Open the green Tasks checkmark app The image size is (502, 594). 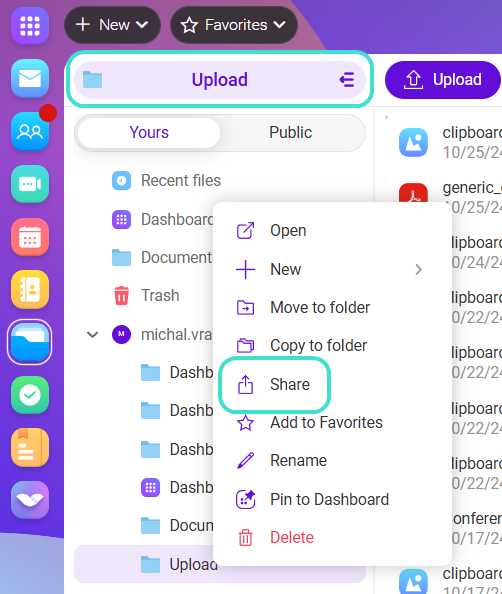point(30,395)
